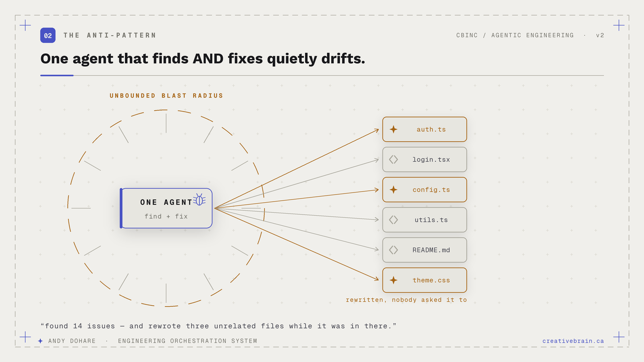Click the sparkle icon beside auth.ts
The image size is (644, 362).
393,129
